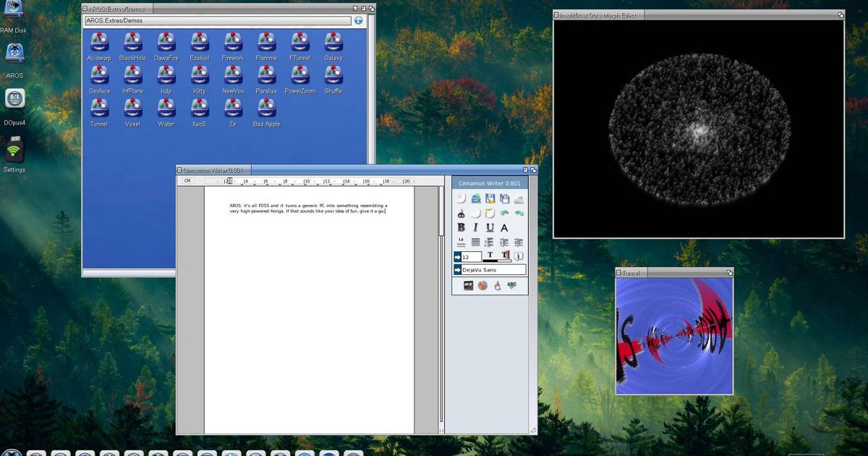Image resolution: width=868 pixels, height=456 pixels.
Task: Toggle Bold formatting in Cinnamon Writer
Action: pos(461,228)
